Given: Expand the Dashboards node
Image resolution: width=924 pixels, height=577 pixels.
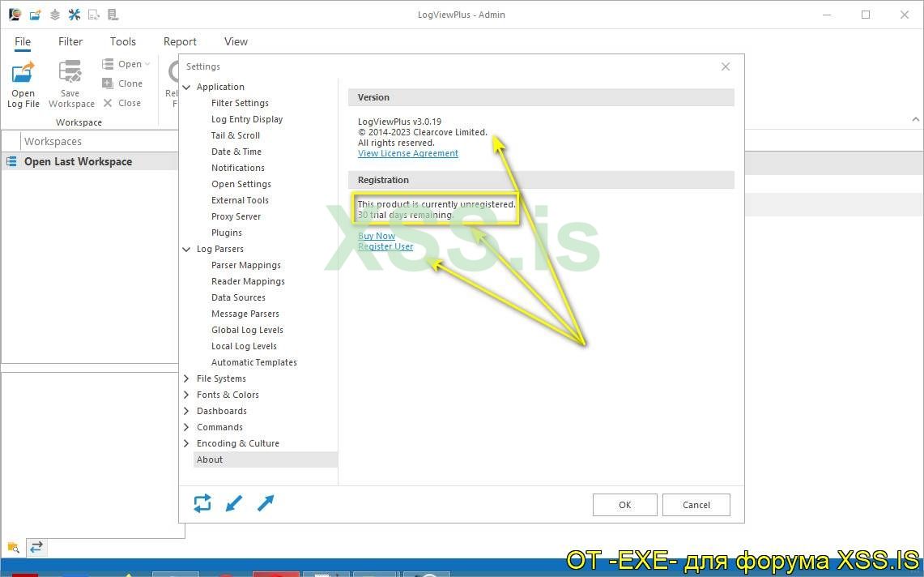Looking at the screenshot, I should coord(186,411).
